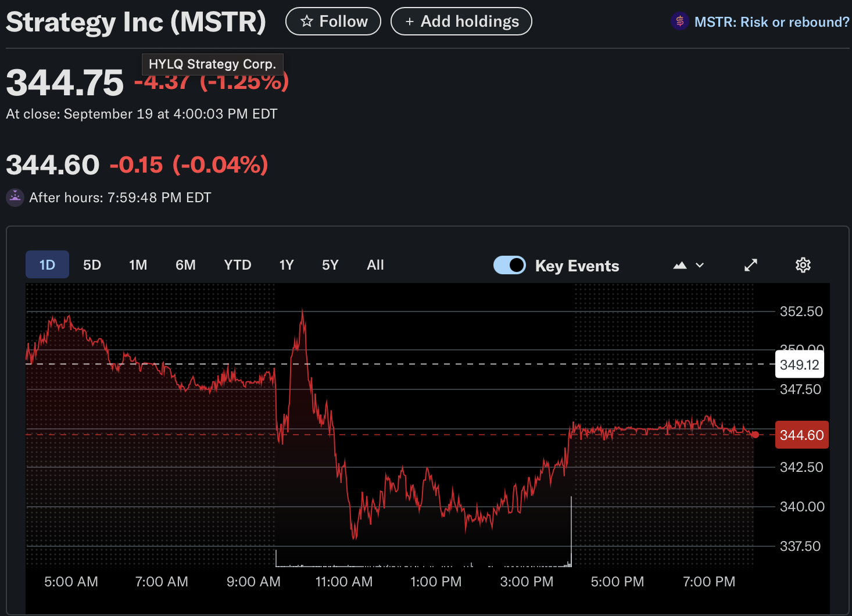Click the 5:00 PM time axis label

tap(617, 582)
